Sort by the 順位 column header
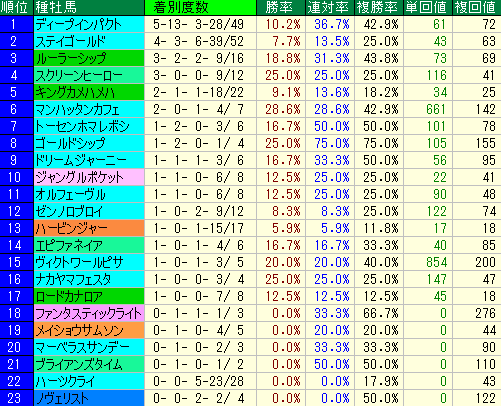Viewport: 501px width, 406px height. click(x=17, y=7)
